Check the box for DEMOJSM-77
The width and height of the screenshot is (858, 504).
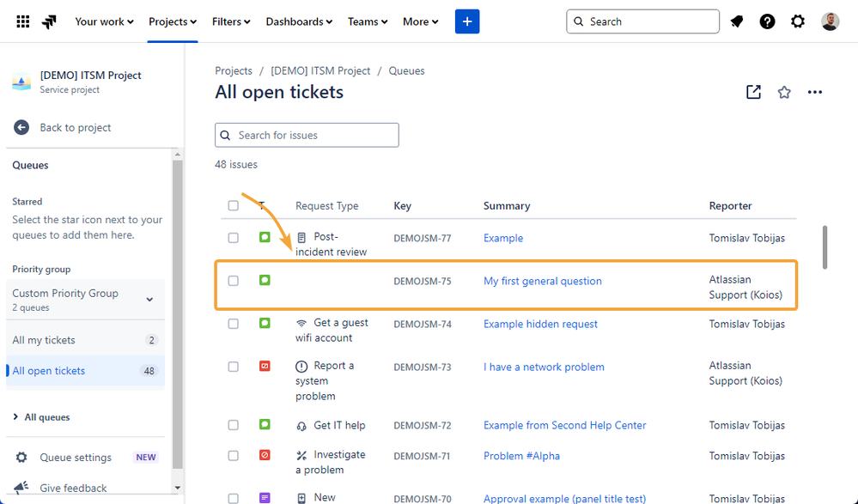(233, 238)
